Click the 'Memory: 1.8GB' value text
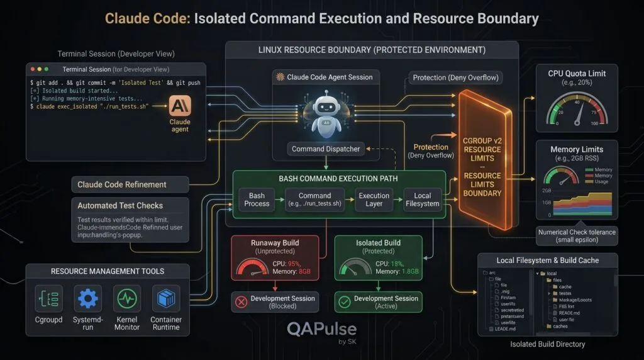This screenshot has width=644, height=360. click(397, 271)
